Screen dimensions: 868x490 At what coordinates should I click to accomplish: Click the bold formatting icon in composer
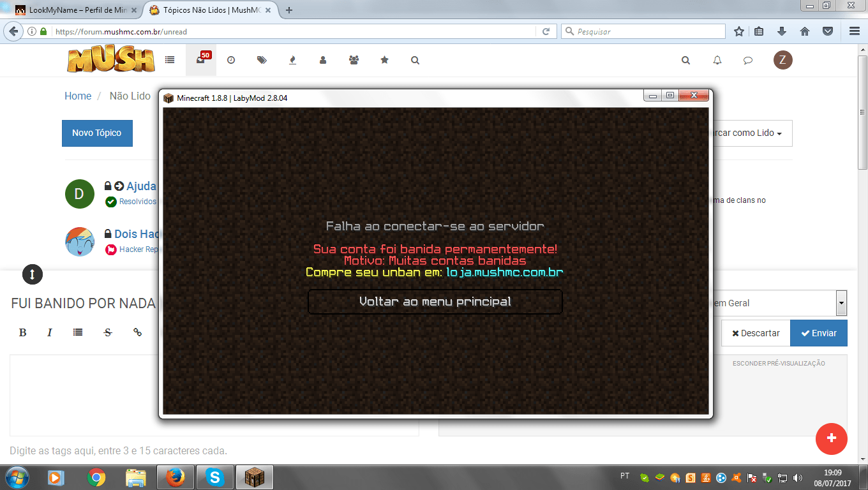pyautogui.click(x=23, y=332)
